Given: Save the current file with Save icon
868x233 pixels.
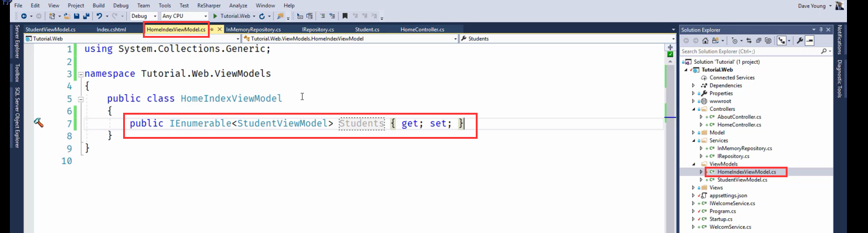Looking at the screenshot, I should point(77,15).
